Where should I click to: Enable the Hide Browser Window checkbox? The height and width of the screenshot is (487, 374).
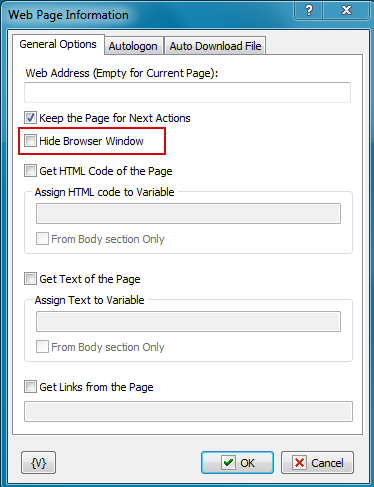click(x=30, y=141)
